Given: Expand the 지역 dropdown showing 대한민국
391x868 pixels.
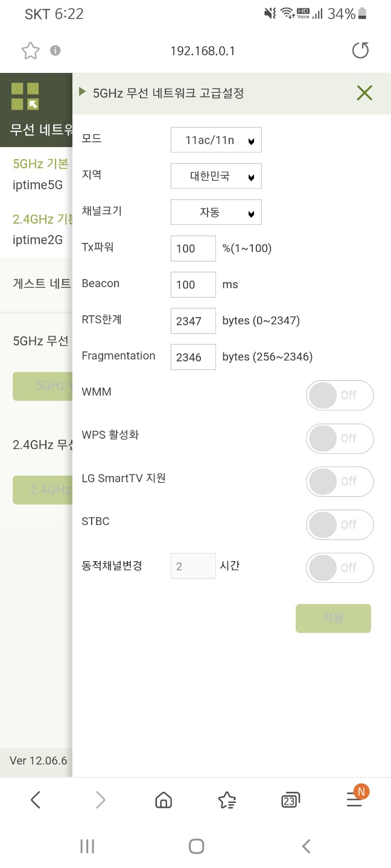Looking at the screenshot, I should [x=216, y=176].
